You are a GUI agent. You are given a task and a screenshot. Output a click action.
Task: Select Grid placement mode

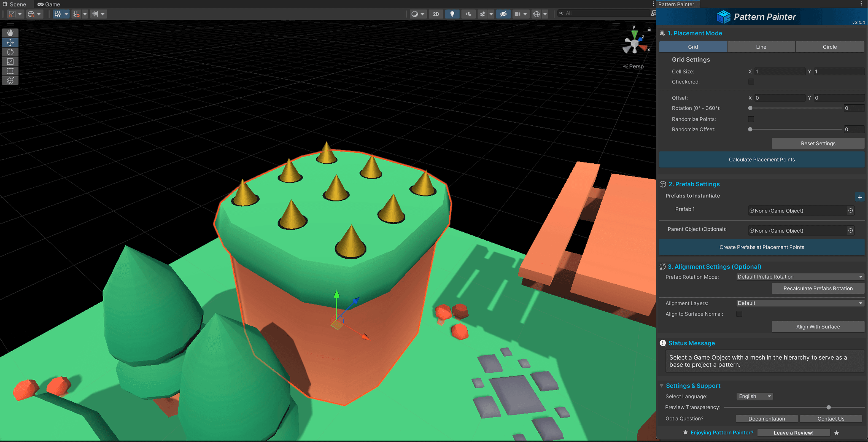693,47
